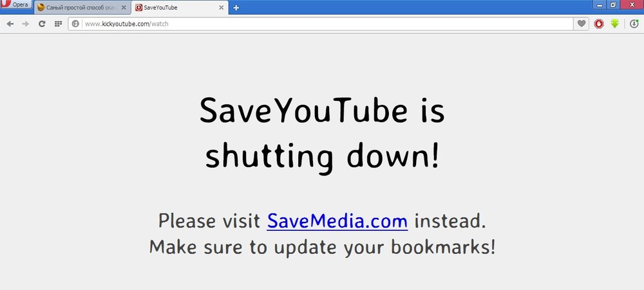Restore down the browser window
The width and height of the screenshot is (644, 290).
pos(613,5)
